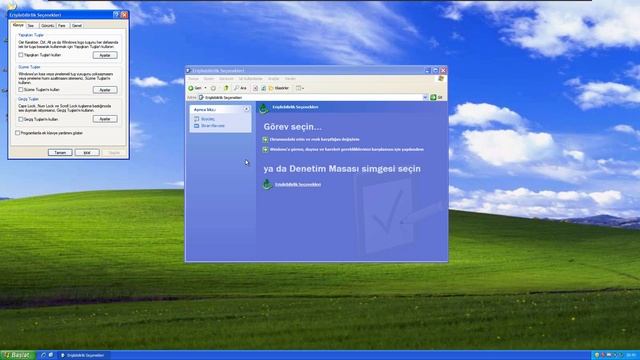
Task: Click the forward arrow in explorer toolbar
Action: coord(213,88)
